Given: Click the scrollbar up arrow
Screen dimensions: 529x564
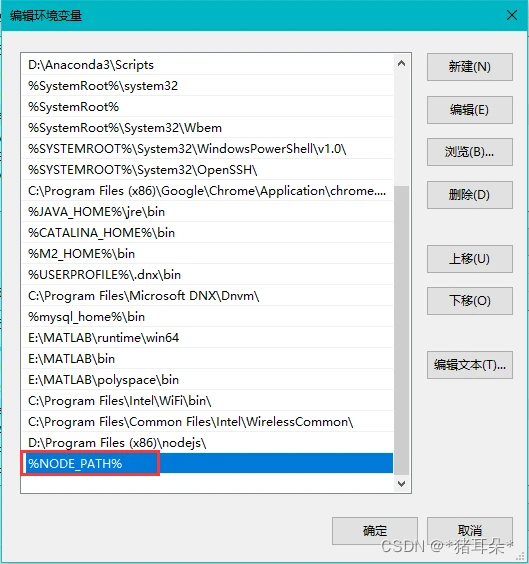Looking at the screenshot, I should [401, 64].
